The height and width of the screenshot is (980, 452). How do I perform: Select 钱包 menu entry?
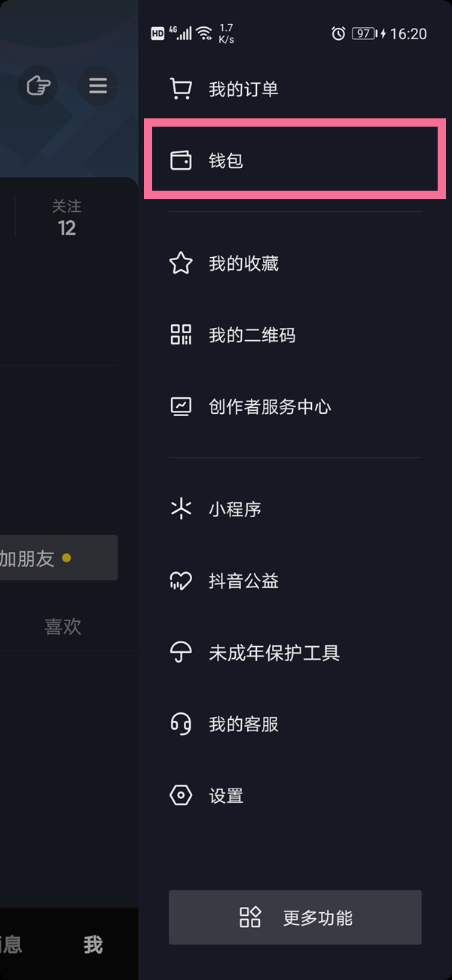pyautogui.click(x=226, y=161)
